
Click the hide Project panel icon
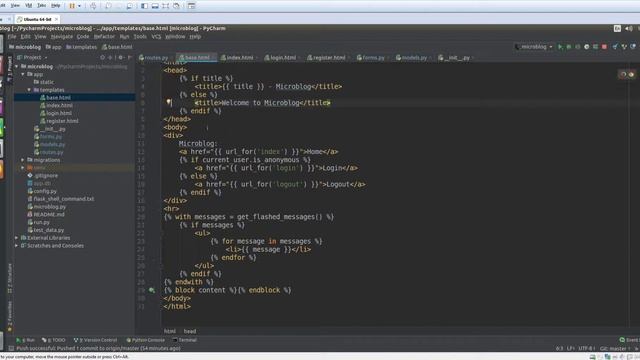tap(130, 58)
